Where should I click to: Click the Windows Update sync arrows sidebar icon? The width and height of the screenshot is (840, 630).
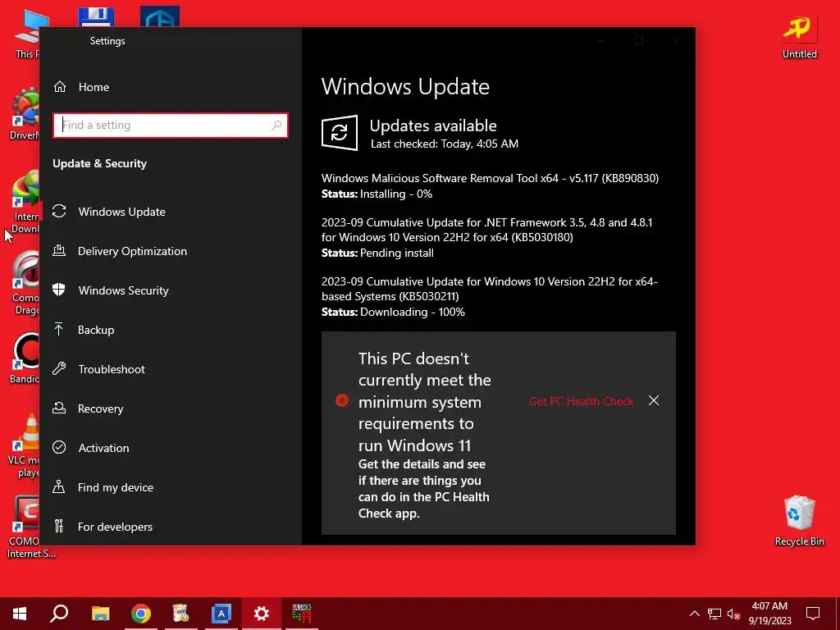click(59, 211)
